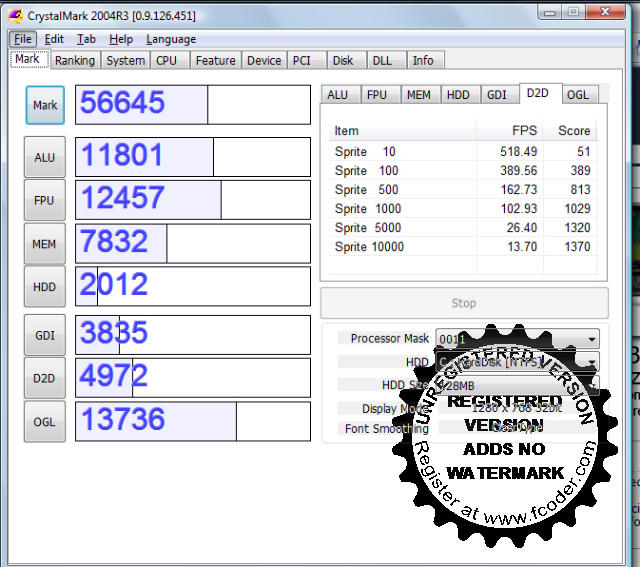
Task: Show MEM results tab in detail panel
Action: pyautogui.click(x=419, y=95)
